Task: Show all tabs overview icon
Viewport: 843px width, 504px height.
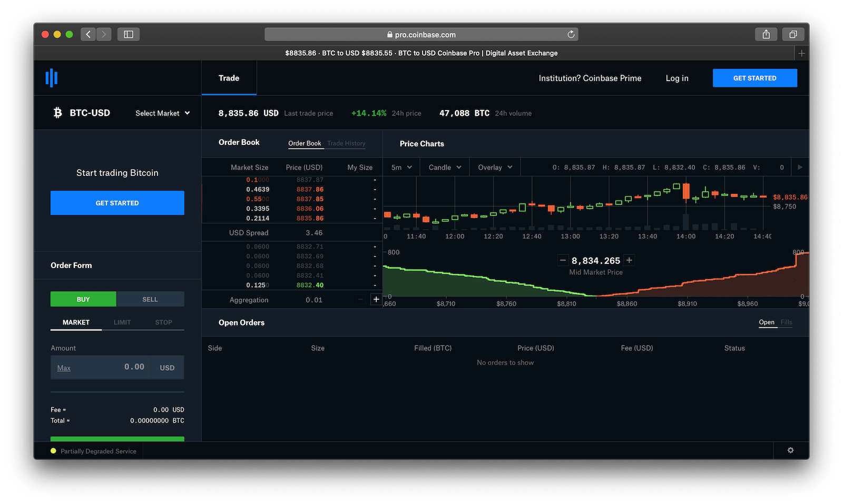Action: click(793, 34)
